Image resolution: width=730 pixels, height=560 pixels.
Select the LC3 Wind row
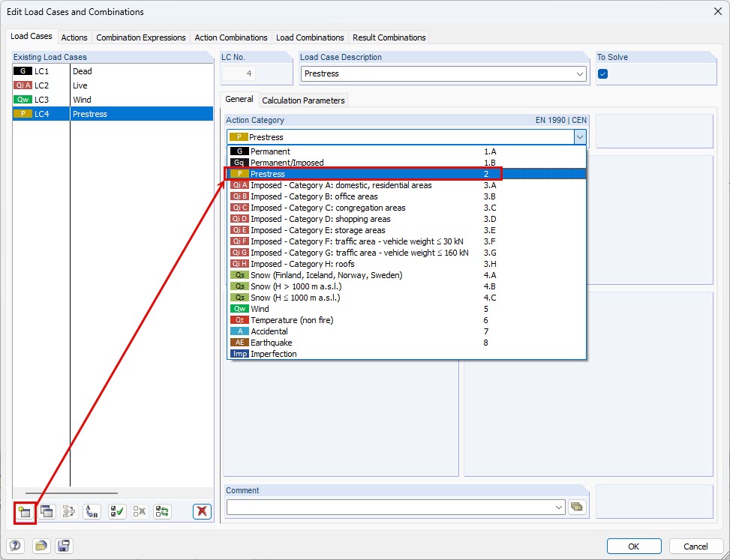tap(113, 100)
